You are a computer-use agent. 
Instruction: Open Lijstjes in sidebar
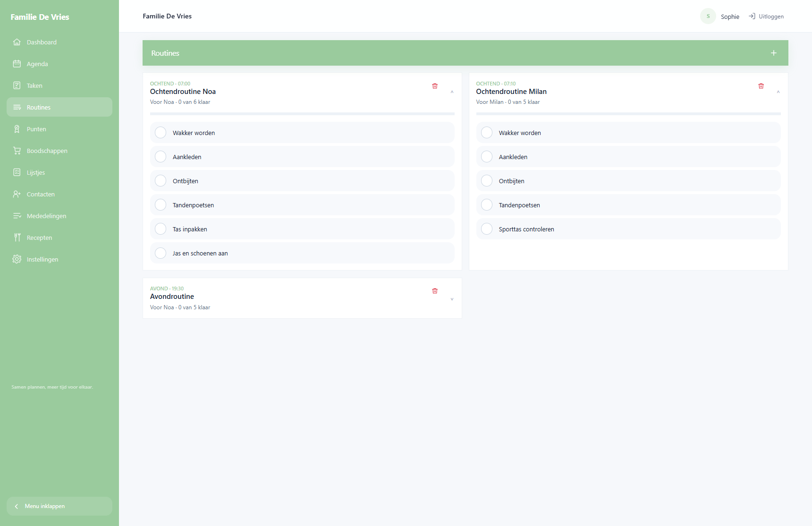(x=59, y=172)
